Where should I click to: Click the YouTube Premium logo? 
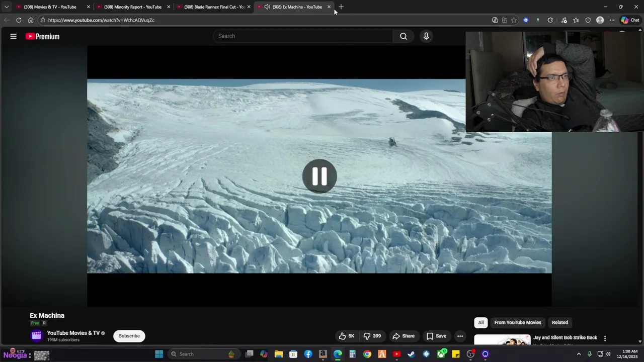pos(43,36)
